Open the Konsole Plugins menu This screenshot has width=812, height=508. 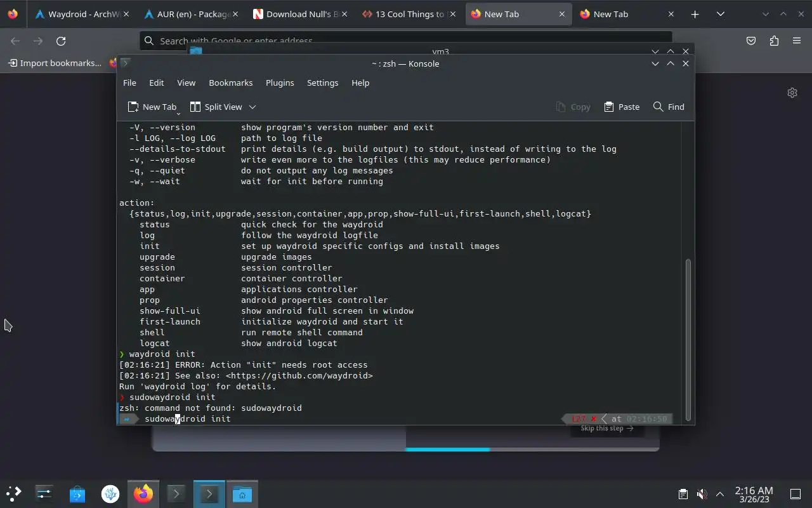coord(280,83)
